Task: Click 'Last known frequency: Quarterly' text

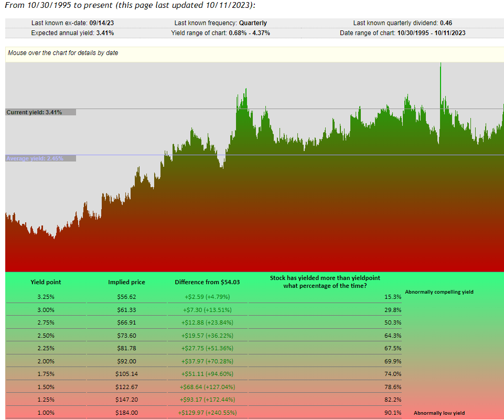Action: coord(220,23)
